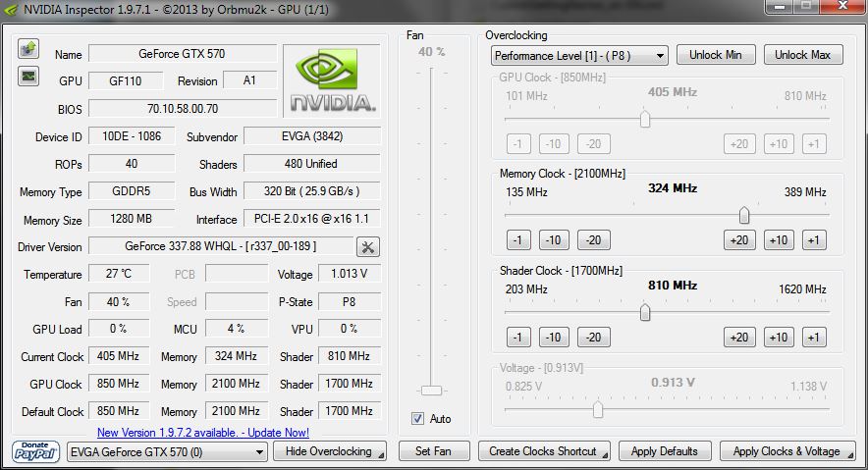Click the GPU Clock +10 button
The height and width of the screenshot is (470, 868).
tap(779, 144)
